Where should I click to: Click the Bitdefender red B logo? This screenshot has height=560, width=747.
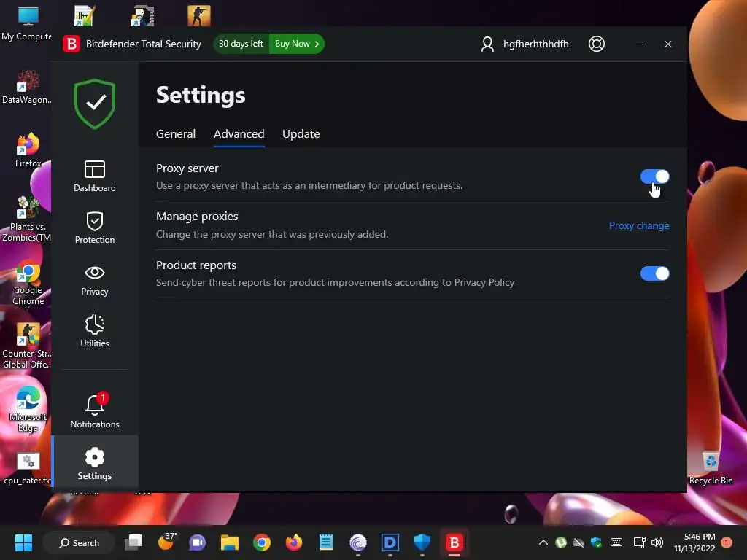pyautogui.click(x=71, y=44)
